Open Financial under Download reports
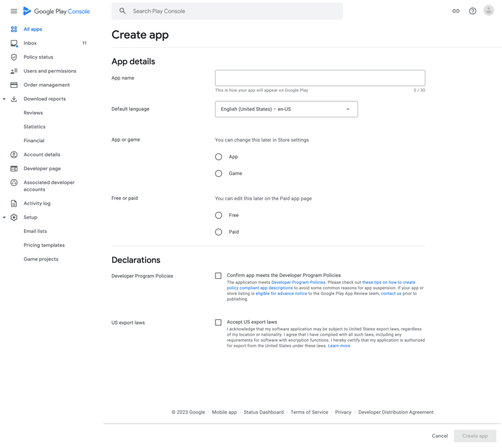 click(34, 141)
